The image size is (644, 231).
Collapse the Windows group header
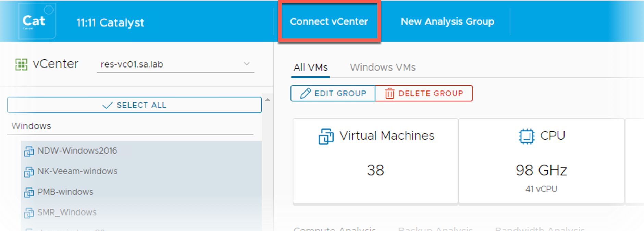(x=31, y=126)
